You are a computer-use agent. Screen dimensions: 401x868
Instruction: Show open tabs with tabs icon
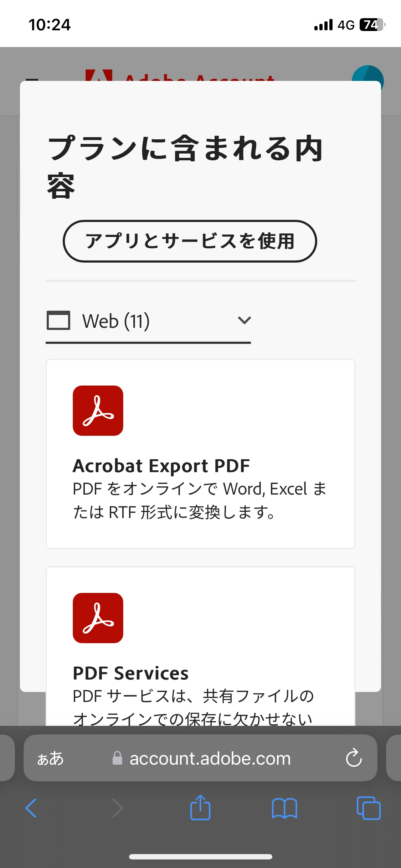click(x=369, y=808)
